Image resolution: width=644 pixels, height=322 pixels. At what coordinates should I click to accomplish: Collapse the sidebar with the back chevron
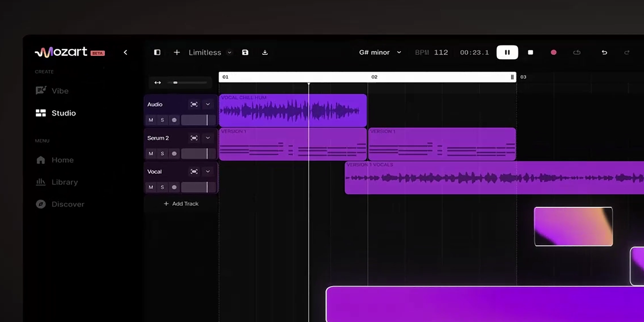click(125, 52)
